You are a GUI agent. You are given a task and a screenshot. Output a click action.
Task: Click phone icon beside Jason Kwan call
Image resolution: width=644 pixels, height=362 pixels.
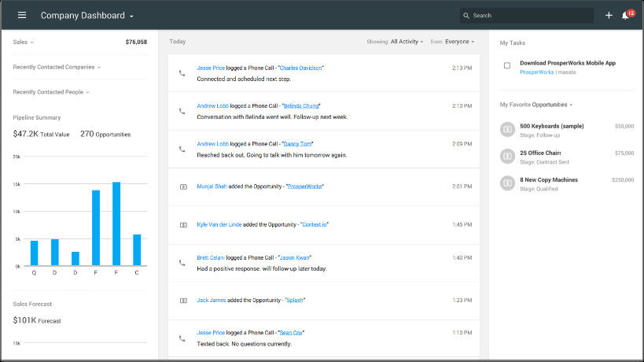[182, 263]
